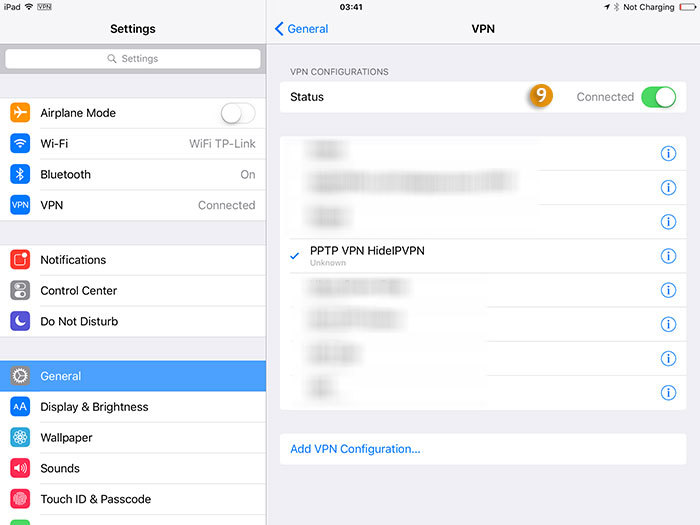Select the Do Not Disturb moon icon
700x525 pixels.
[20, 321]
